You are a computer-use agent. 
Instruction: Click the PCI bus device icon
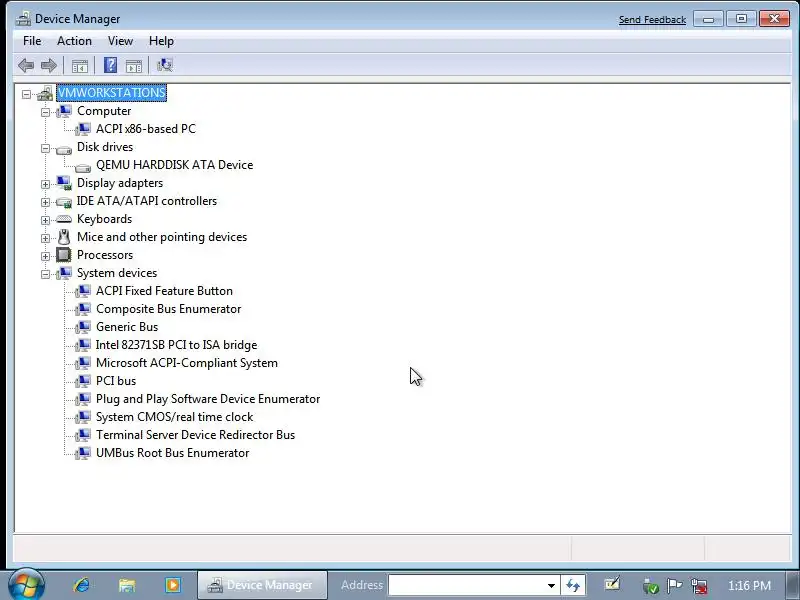click(83, 382)
